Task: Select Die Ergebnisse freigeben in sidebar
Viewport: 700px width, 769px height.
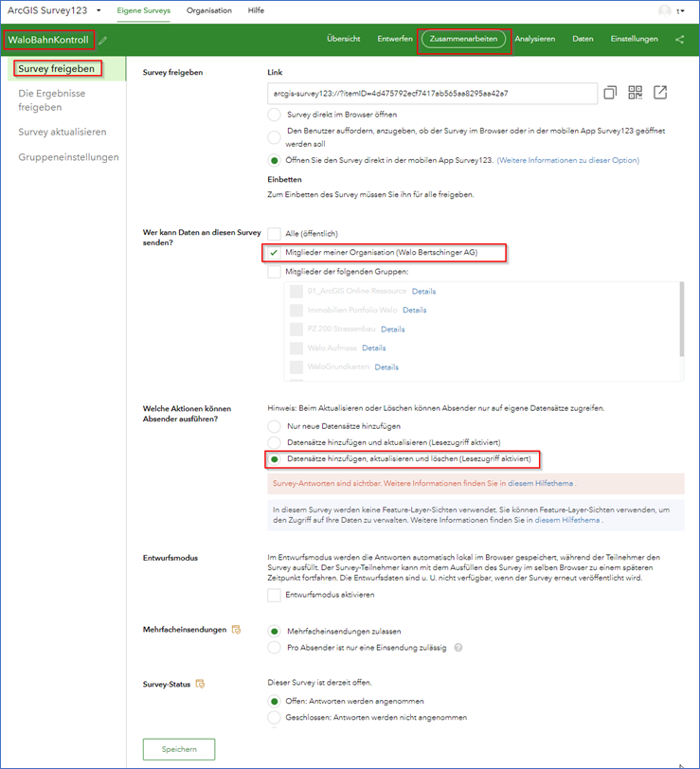Action: [51, 100]
